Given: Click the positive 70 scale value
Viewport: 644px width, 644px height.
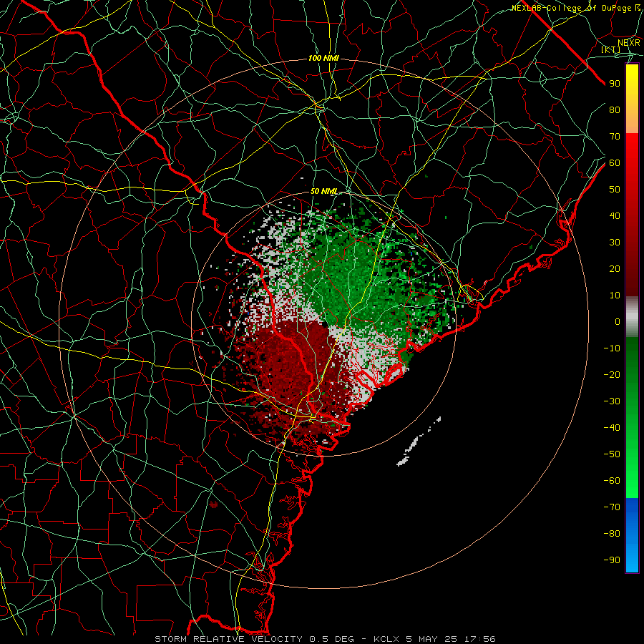Looking at the screenshot, I should pos(615,137).
